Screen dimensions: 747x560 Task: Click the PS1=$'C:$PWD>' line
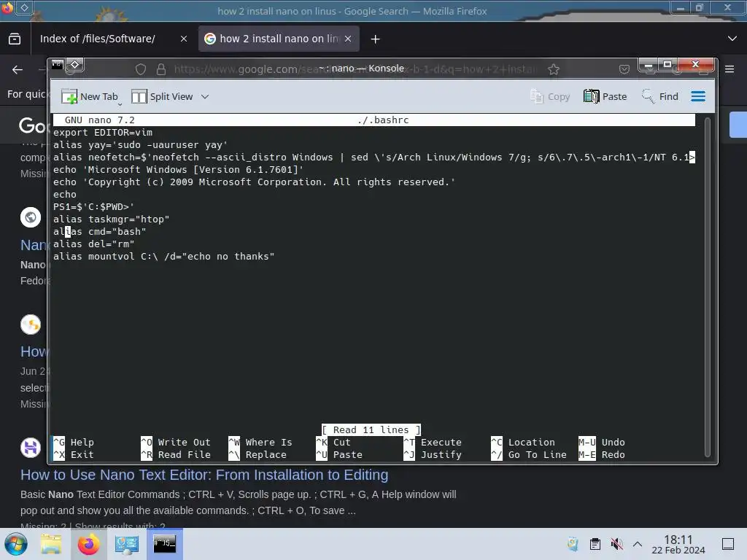click(x=94, y=206)
